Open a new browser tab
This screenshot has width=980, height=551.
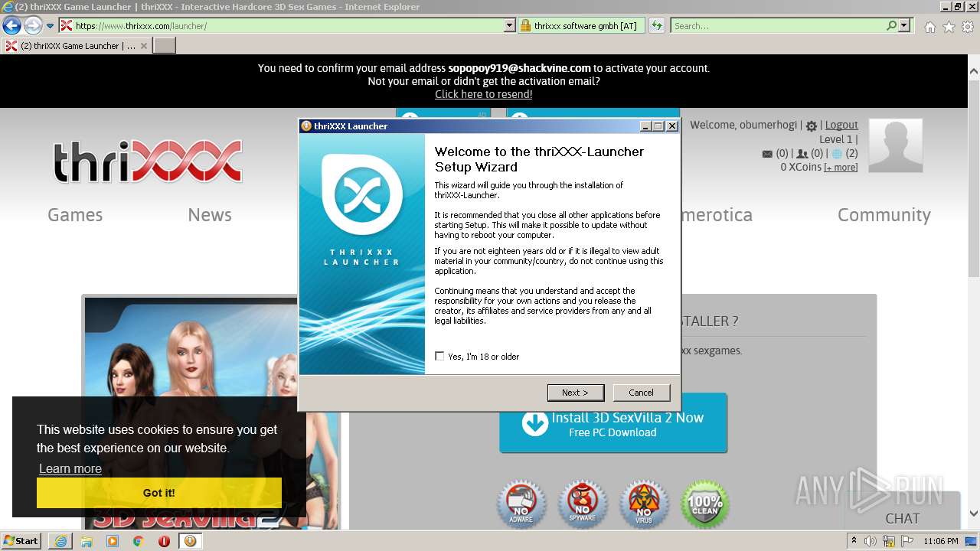point(165,46)
